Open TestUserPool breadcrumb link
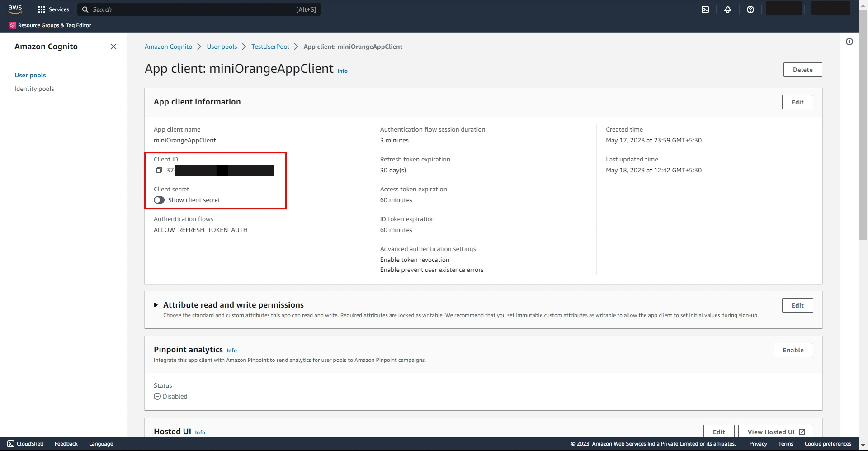Viewport: 868px width, 451px height. point(270,47)
